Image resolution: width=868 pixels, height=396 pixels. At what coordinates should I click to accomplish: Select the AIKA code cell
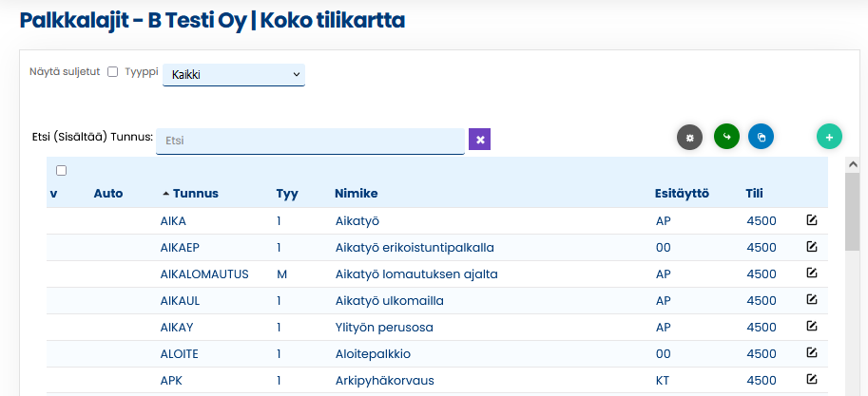point(173,221)
